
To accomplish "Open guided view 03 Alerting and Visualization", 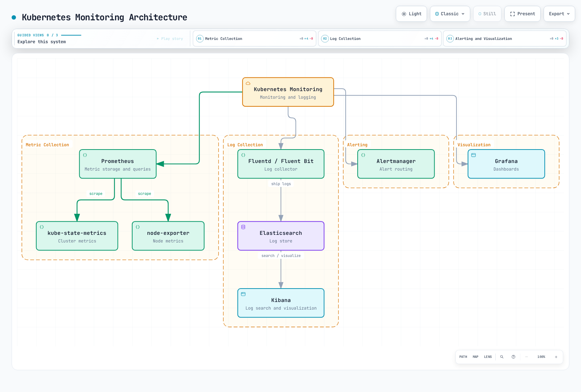I will tap(505, 38).
